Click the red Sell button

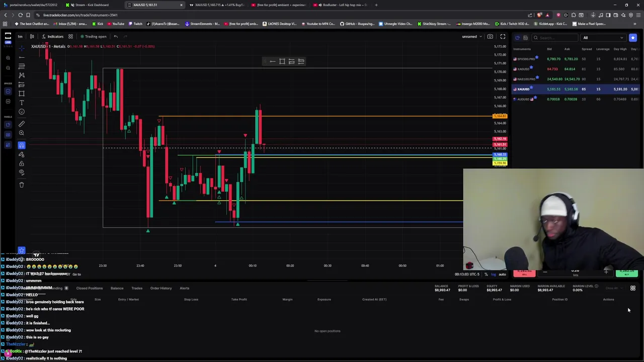(x=524, y=273)
